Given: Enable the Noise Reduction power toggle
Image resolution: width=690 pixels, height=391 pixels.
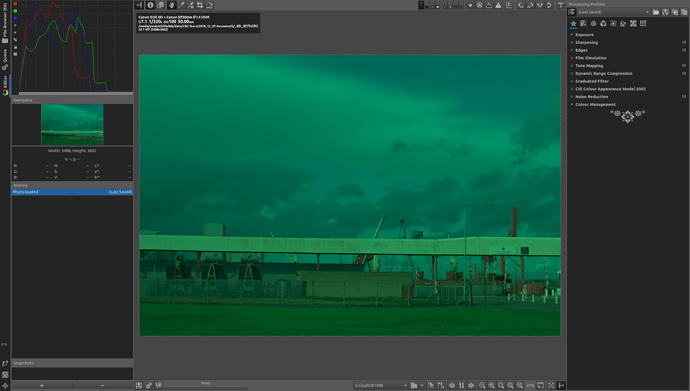Looking at the screenshot, I should pos(572,97).
